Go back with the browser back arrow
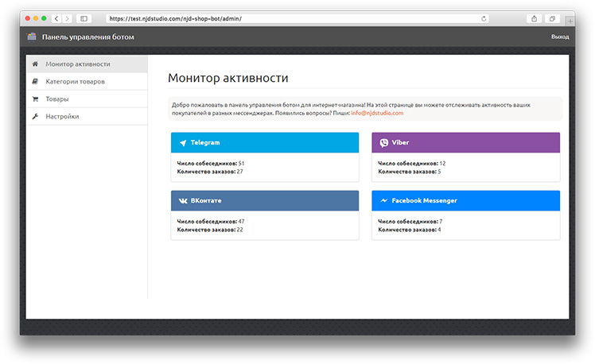 [56, 18]
